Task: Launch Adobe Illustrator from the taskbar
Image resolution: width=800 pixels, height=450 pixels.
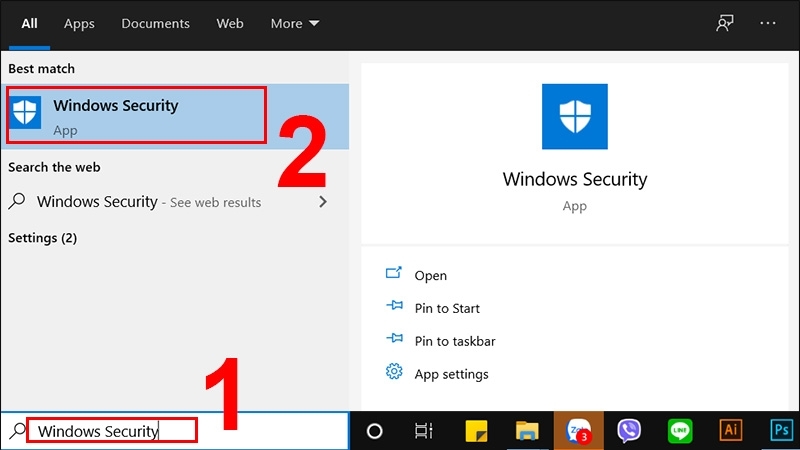Action: tap(731, 431)
